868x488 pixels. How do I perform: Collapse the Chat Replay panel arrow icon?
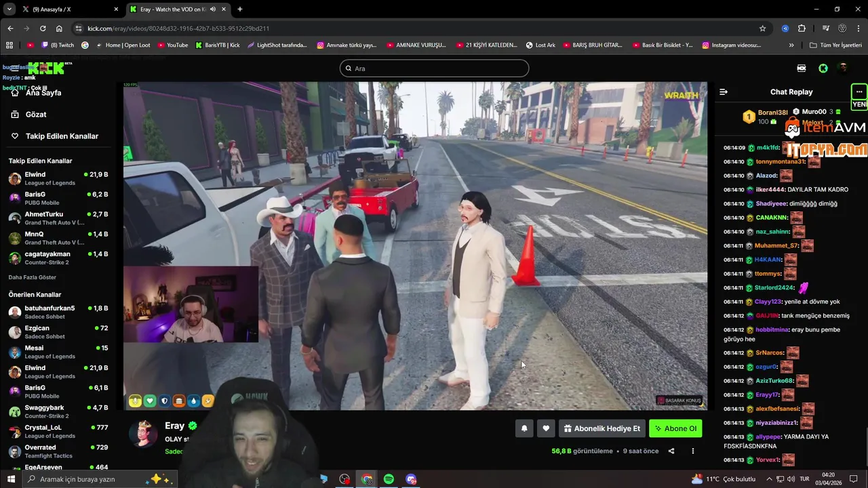click(724, 91)
